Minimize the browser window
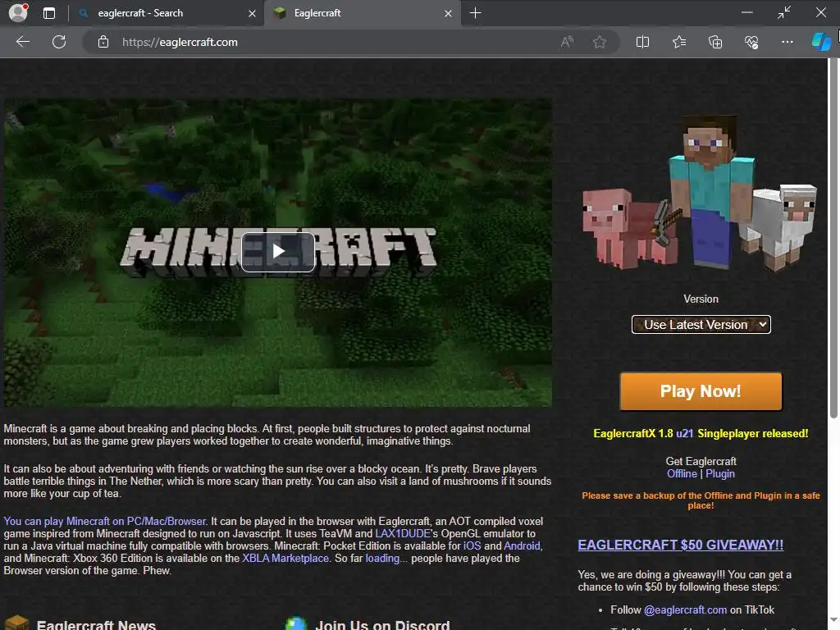This screenshot has width=840, height=630. coord(746,12)
